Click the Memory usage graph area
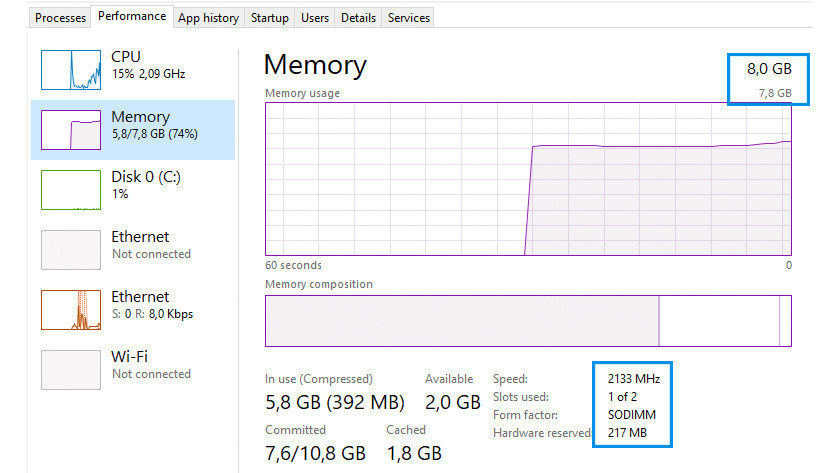This screenshot has width=840, height=473. pos(528,178)
